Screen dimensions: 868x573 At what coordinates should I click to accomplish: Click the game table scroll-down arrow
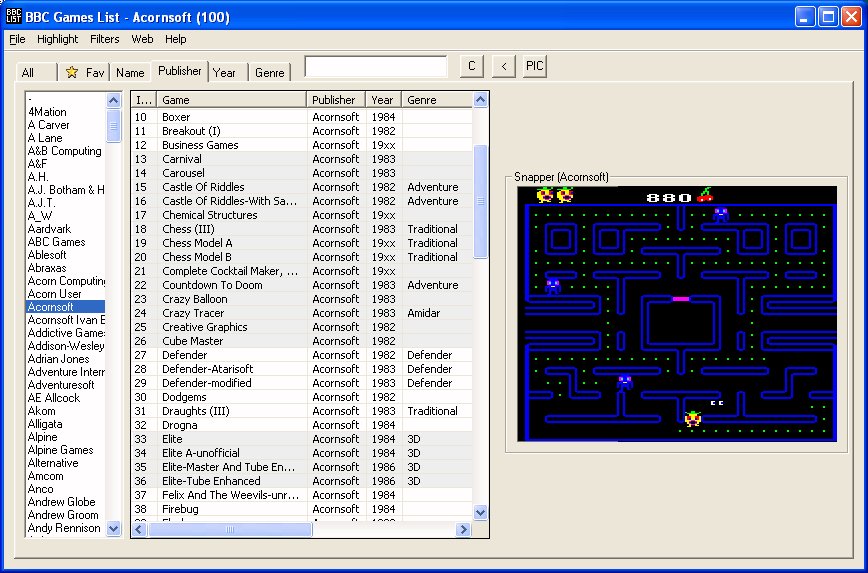(480, 512)
